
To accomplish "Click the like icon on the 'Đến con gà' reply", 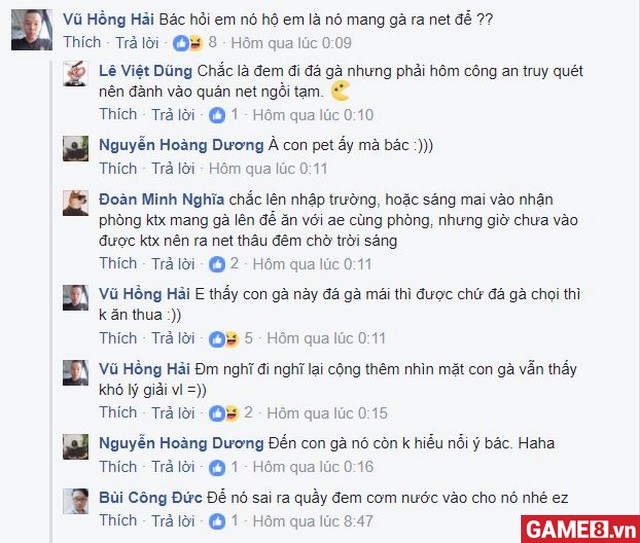I will pos(217,467).
